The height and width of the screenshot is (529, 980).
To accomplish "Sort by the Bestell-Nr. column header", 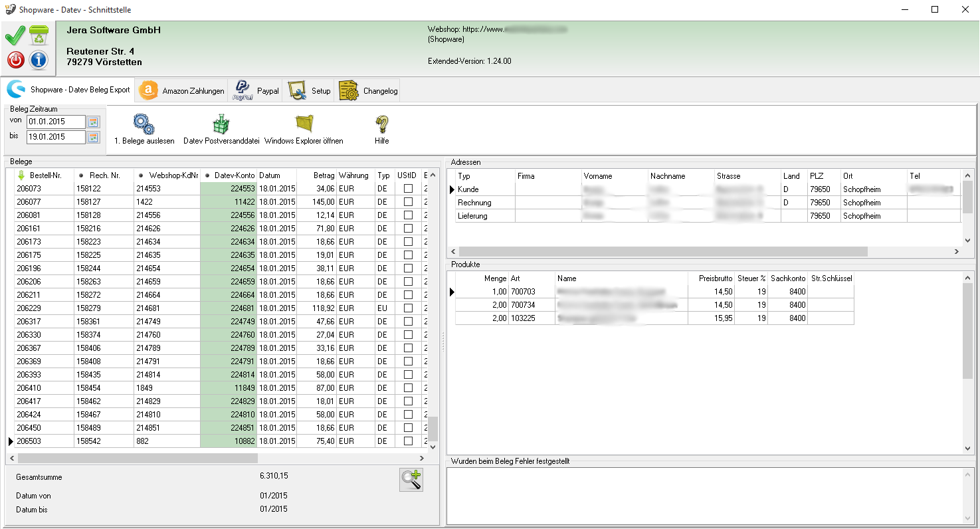I will [45, 175].
